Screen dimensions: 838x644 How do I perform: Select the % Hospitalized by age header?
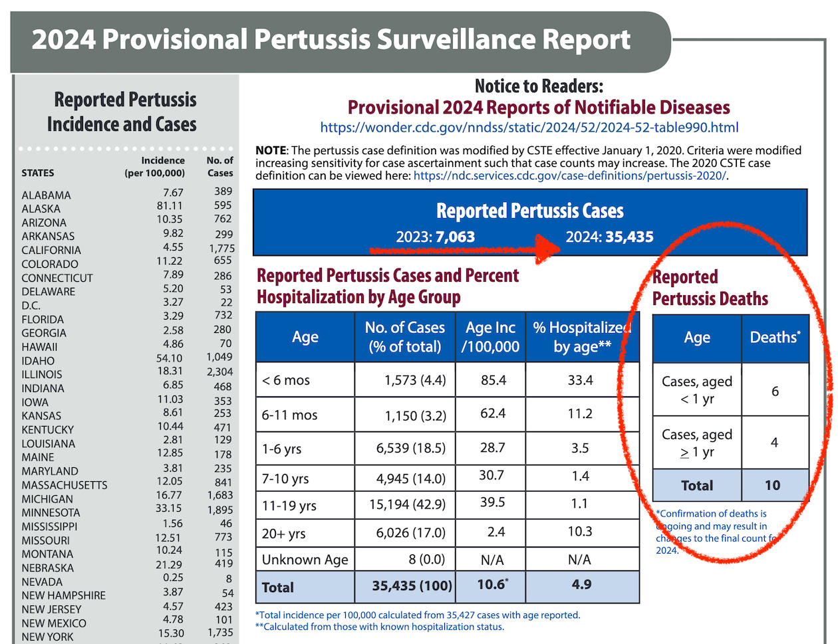pos(583,337)
